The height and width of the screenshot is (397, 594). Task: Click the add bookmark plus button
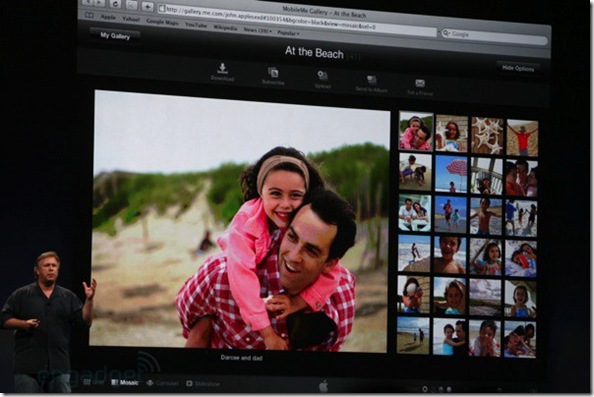(x=147, y=6)
